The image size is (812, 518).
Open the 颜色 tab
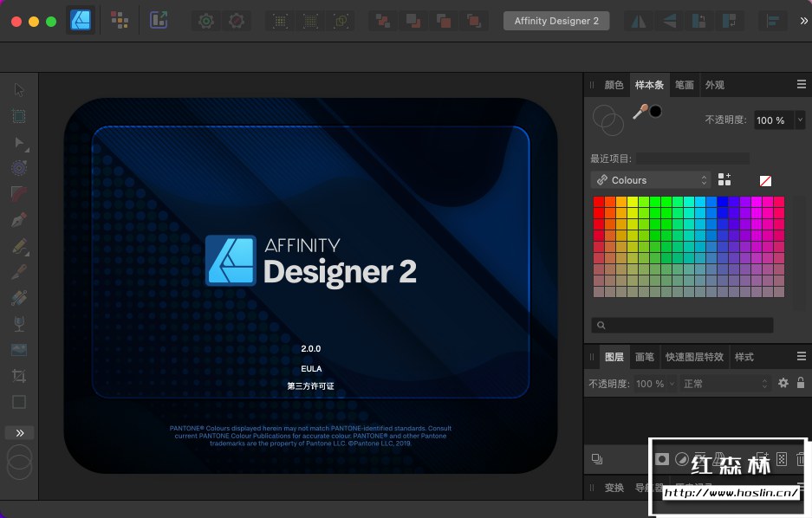[614, 85]
